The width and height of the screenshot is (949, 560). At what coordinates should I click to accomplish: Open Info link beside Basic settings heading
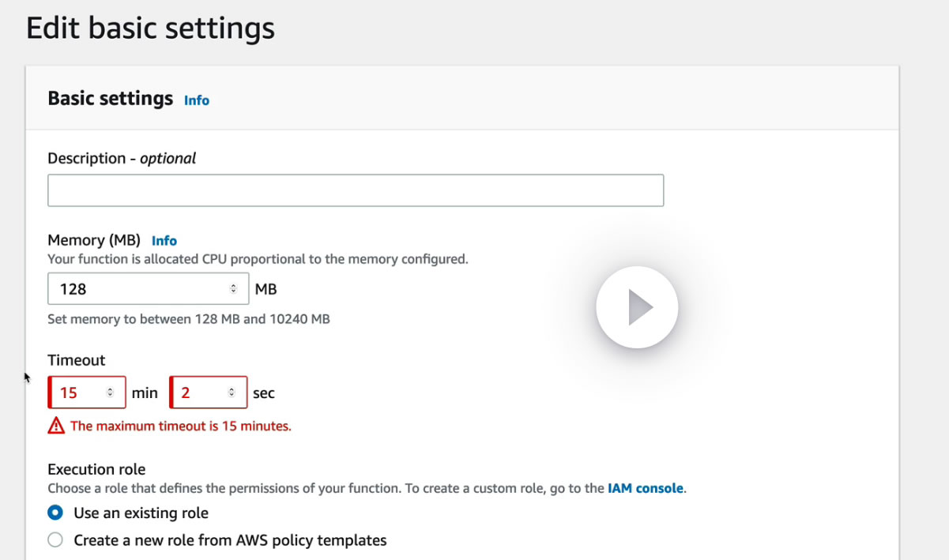197,100
